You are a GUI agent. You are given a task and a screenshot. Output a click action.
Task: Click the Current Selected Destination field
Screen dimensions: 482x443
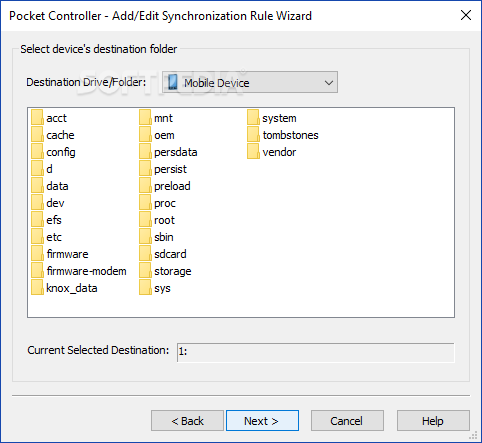[315, 352]
